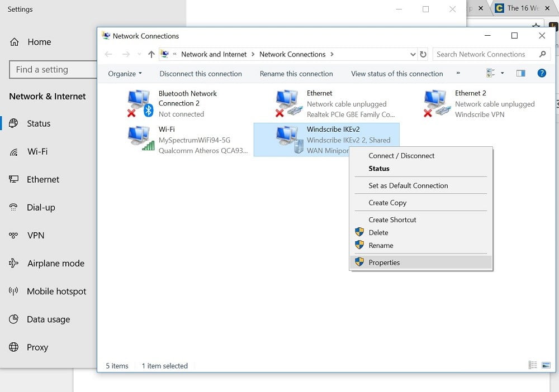Click Rename this connection in toolbar
The width and height of the screenshot is (559, 392).
(296, 74)
